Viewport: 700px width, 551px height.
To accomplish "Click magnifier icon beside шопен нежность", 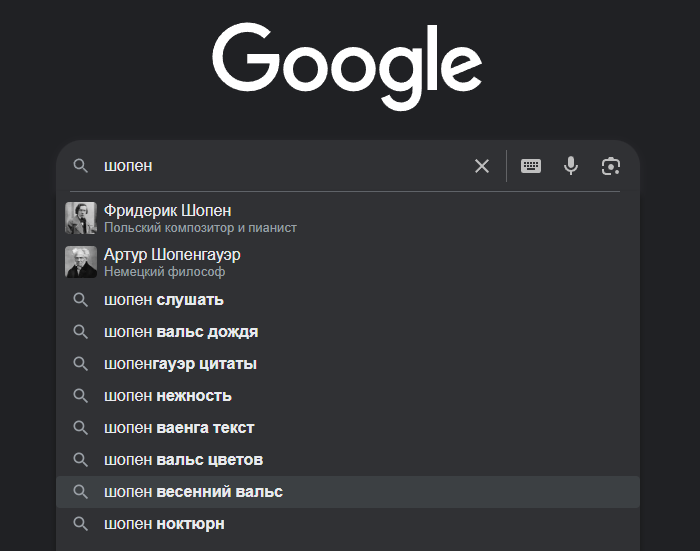I will pyautogui.click(x=80, y=396).
